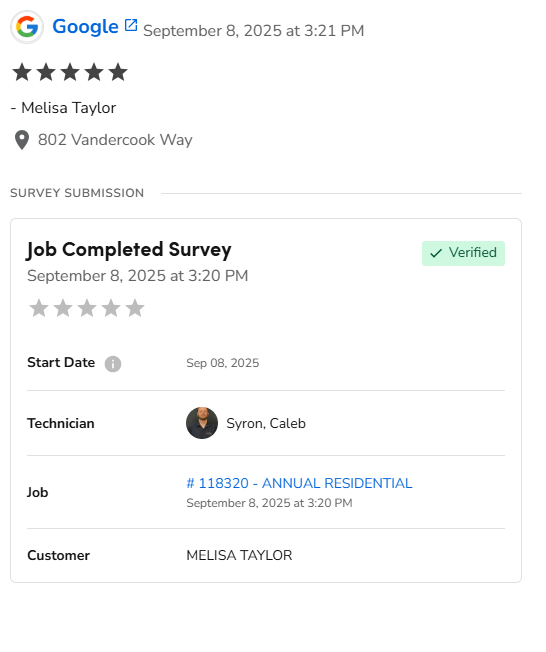
Task: Click the fifth dark star of the Google rating
Action: coord(118,72)
